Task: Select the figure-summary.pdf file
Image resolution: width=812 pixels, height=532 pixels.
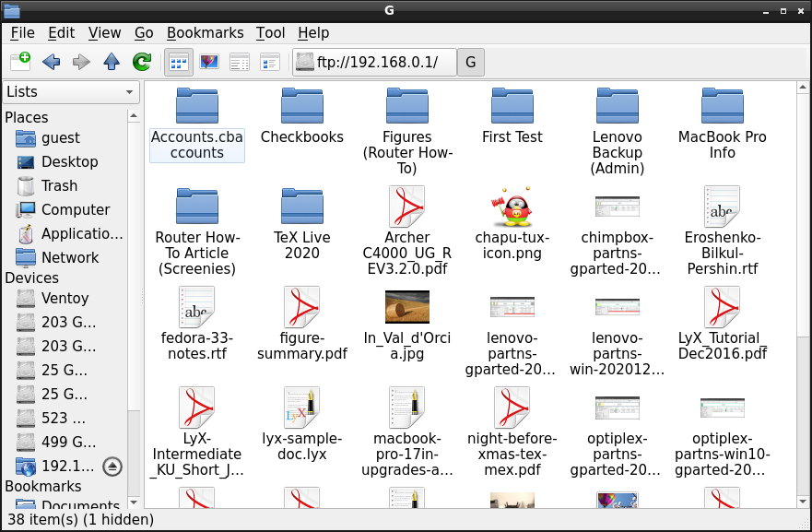Action: point(302,325)
